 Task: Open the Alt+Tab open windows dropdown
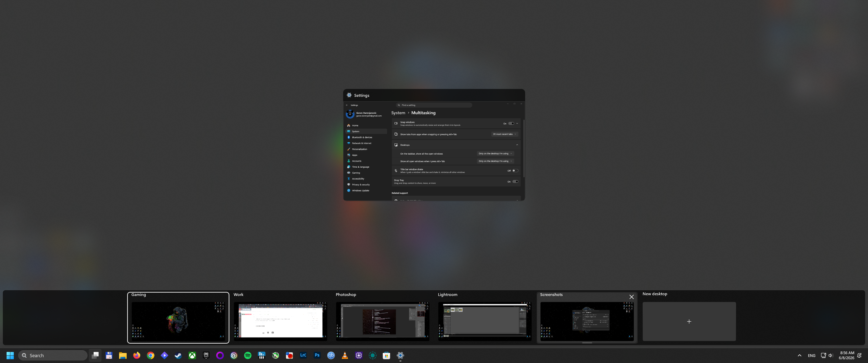point(495,161)
